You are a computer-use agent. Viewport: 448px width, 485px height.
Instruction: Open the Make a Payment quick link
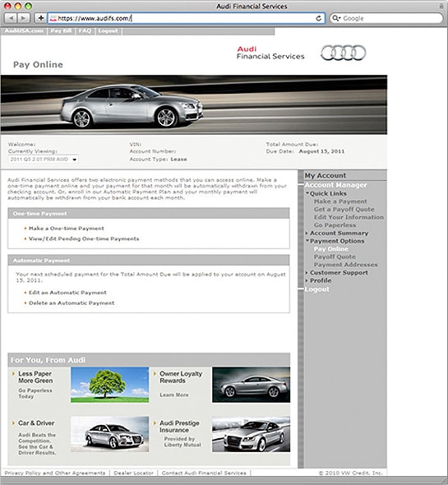[340, 201]
